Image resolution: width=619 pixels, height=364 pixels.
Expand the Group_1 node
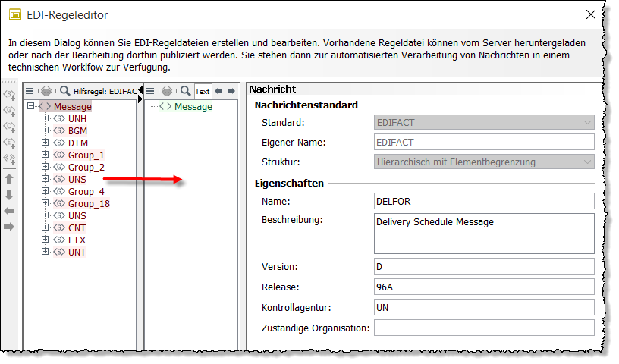tap(45, 155)
